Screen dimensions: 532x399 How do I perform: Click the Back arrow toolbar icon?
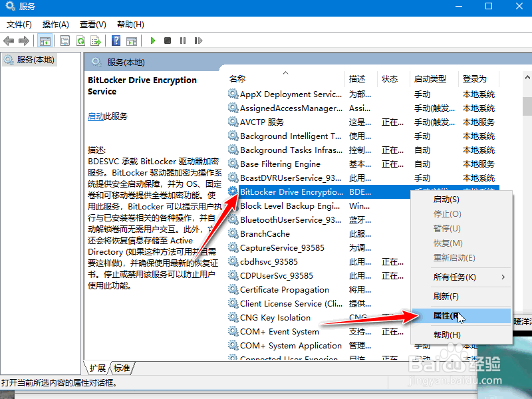[9, 41]
